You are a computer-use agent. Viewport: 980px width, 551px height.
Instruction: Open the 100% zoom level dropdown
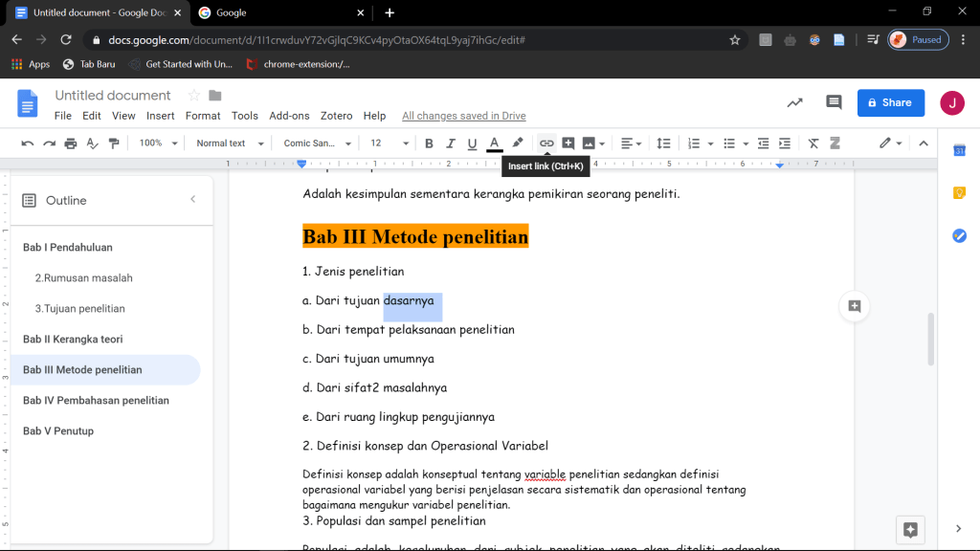pyautogui.click(x=158, y=143)
